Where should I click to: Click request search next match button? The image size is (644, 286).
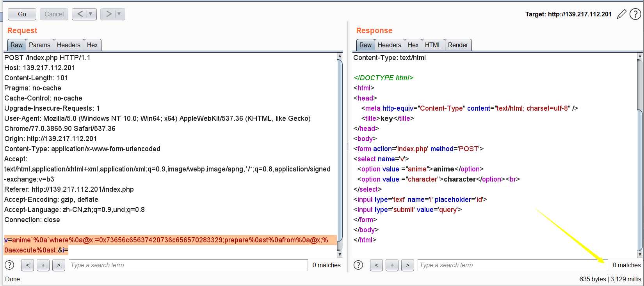[59, 265]
